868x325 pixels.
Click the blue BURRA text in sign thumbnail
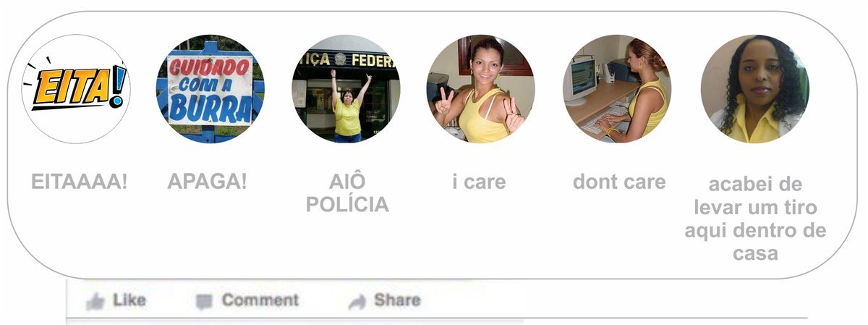point(210,109)
